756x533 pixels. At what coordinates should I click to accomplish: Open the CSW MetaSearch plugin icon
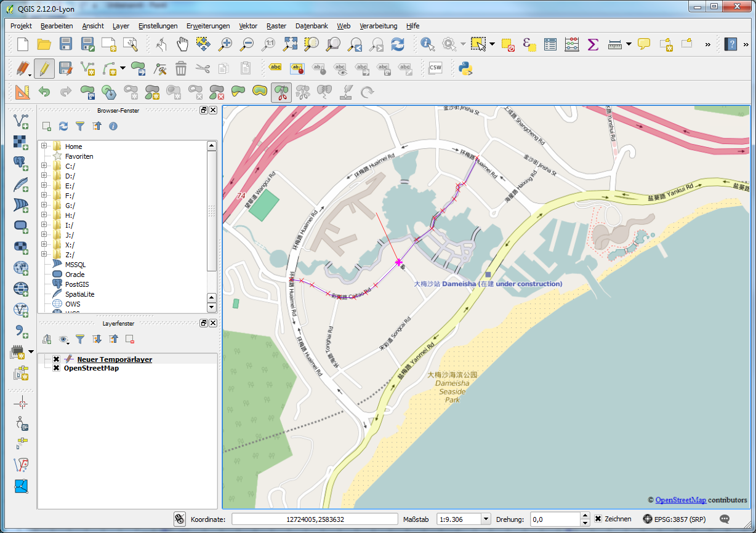[435, 68]
